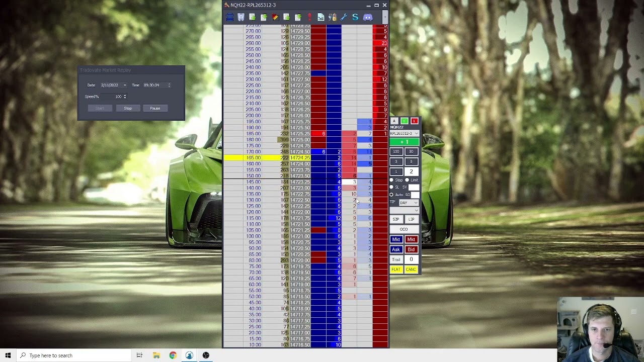
Task: Click the yellow CANC button
Action: [x=411, y=269]
